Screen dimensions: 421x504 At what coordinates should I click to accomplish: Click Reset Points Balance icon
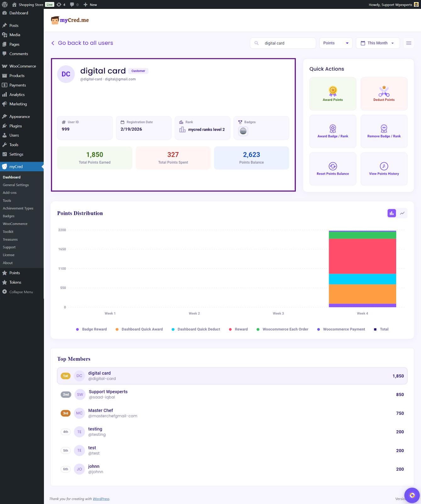point(333,166)
